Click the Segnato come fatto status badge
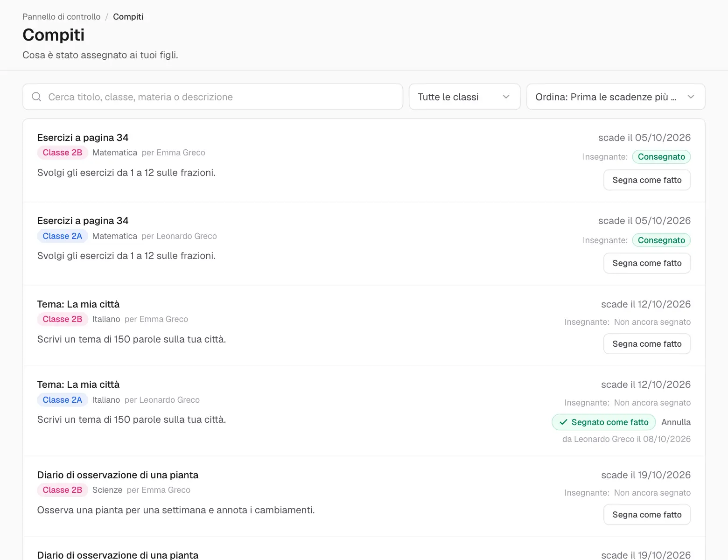728x560 pixels. pyautogui.click(x=604, y=422)
